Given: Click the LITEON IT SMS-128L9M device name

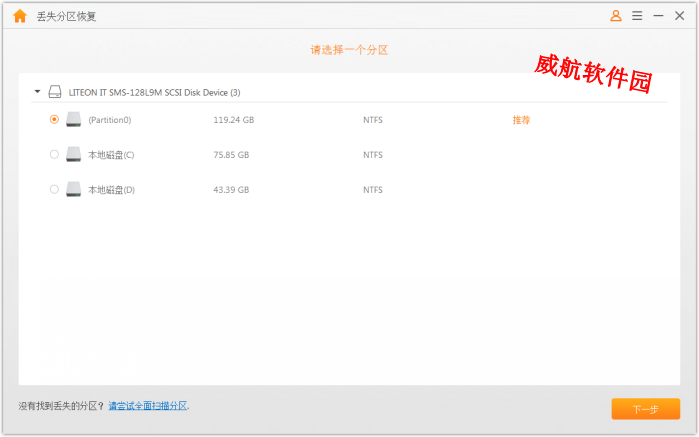Looking at the screenshot, I should (x=154, y=92).
